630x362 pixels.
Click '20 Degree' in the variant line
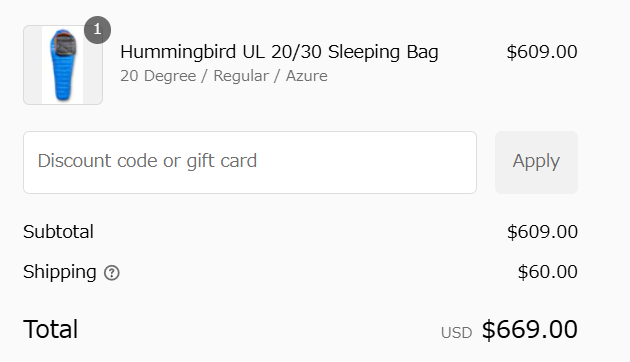(158, 76)
